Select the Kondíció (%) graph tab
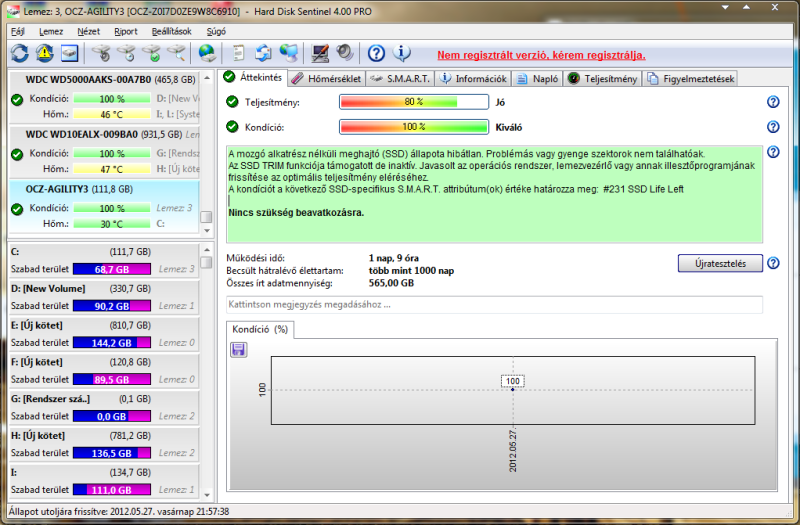The height and width of the screenshot is (525, 800). 260,330
